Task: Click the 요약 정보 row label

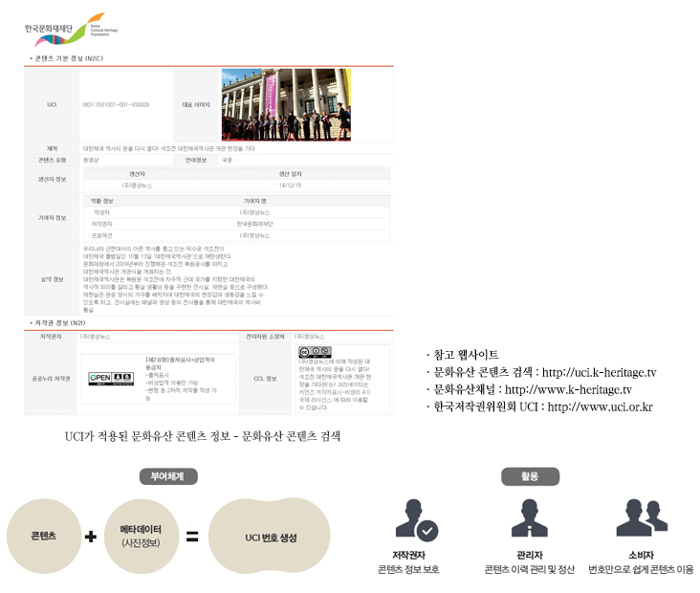Action: tap(53, 279)
